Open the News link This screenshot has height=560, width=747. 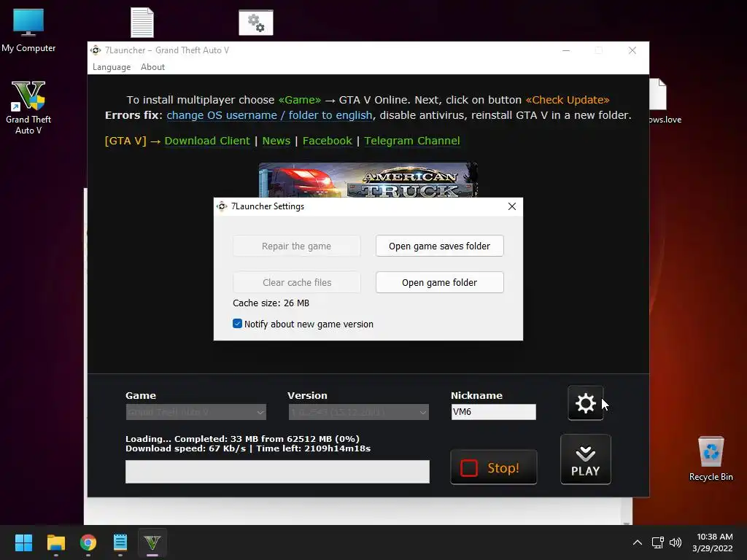click(276, 141)
